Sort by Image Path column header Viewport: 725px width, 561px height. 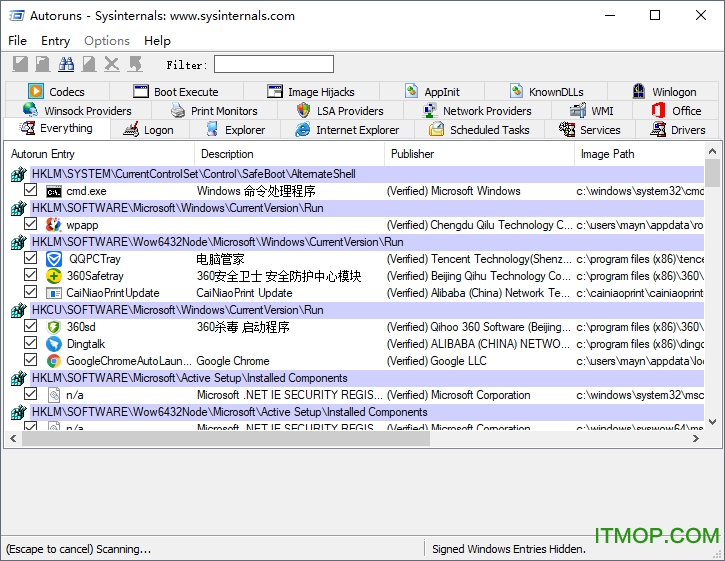639,154
